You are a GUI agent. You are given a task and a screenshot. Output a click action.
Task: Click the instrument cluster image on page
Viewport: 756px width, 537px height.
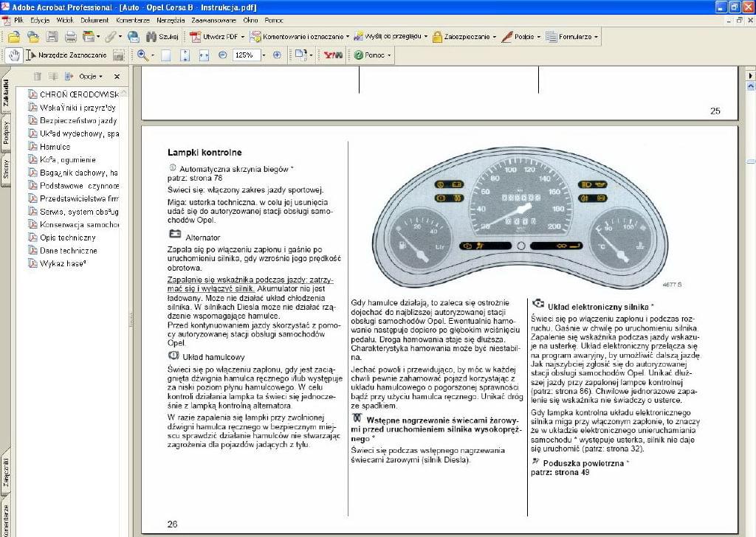[520, 218]
